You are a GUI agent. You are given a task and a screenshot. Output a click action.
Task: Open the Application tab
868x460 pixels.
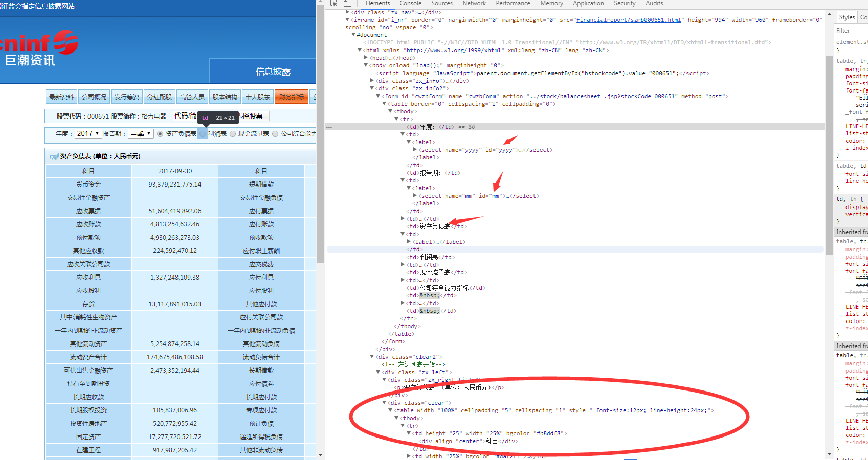coord(588,3)
